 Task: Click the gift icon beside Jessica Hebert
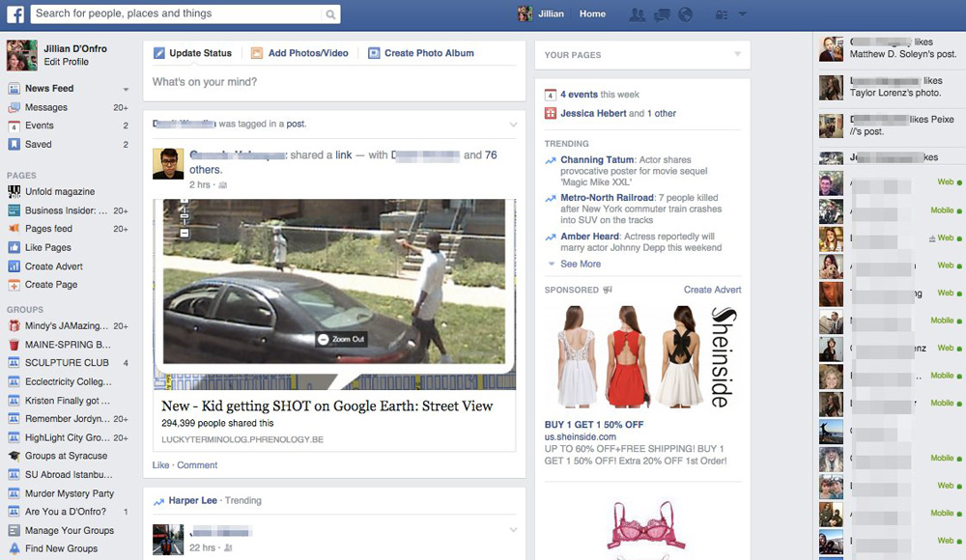pos(551,113)
